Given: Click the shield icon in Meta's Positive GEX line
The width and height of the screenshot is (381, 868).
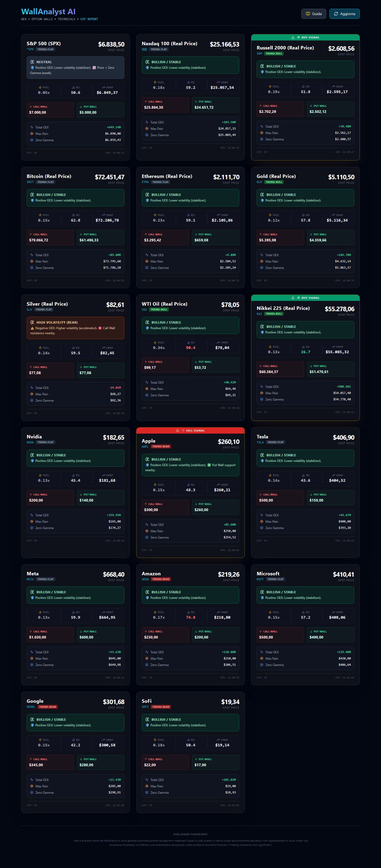Looking at the screenshot, I should (32, 598).
